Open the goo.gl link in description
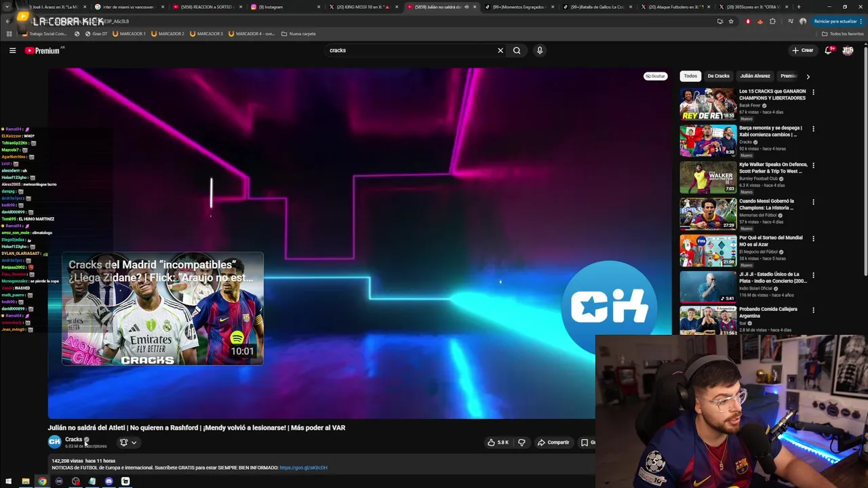The width and height of the screenshot is (868, 488). coord(303,468)
